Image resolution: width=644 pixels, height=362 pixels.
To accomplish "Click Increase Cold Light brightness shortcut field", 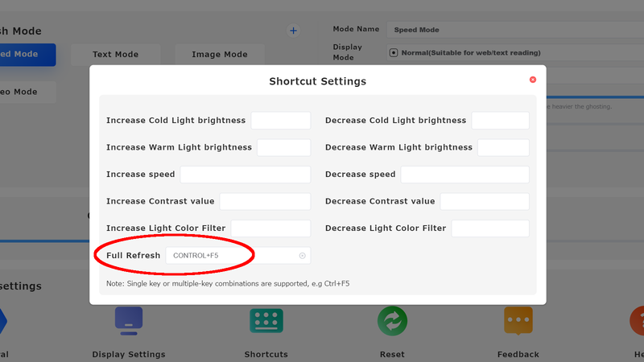I will click(281, 121).
